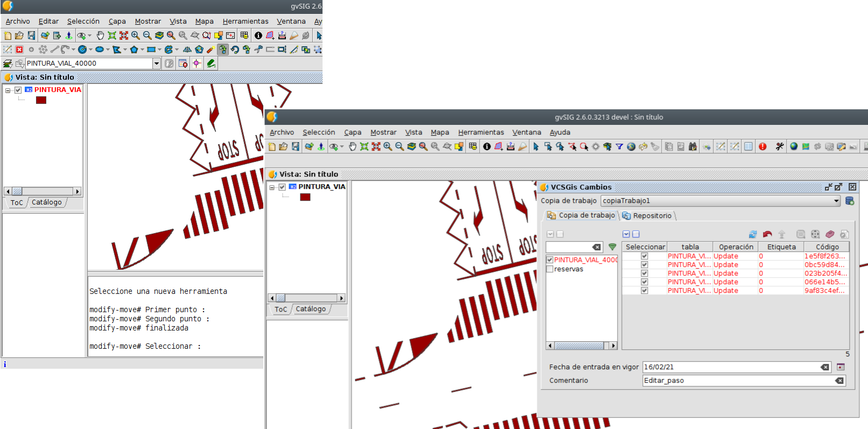868x429 pixels.
Task: Open the add-layer eye dropdown arrow in rear toolbar
Action: 89,36
